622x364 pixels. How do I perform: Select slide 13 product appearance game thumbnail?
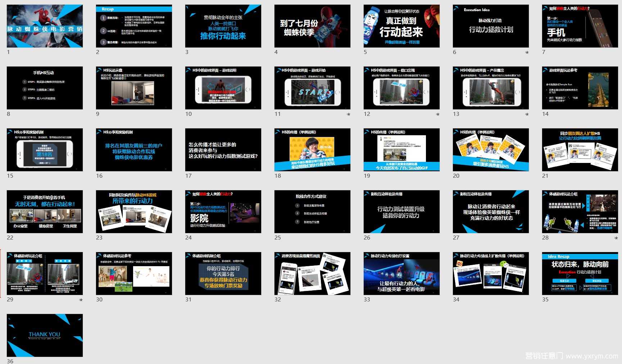[491, 88]
